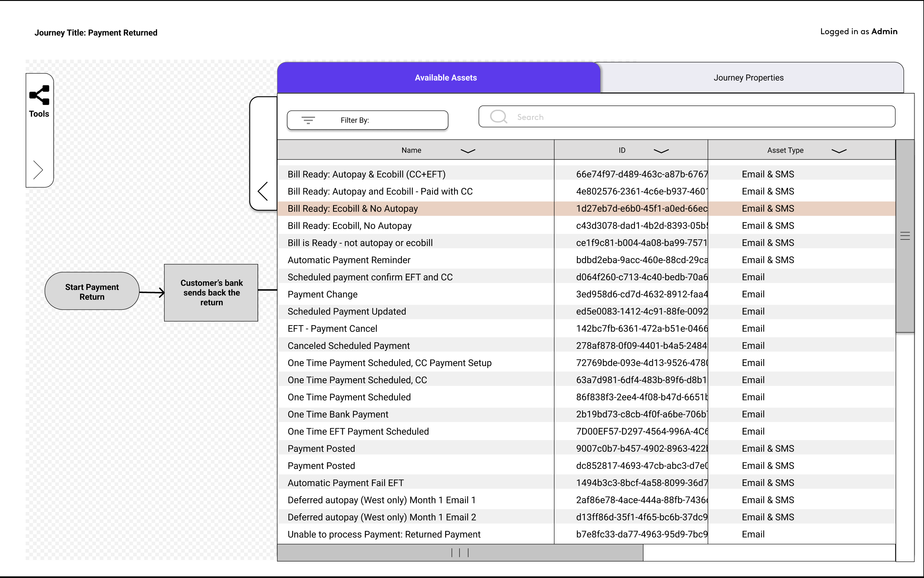Select One Time Bank Payment row
This screenshot has width=924, height=578.
click(x=586, y=414)
